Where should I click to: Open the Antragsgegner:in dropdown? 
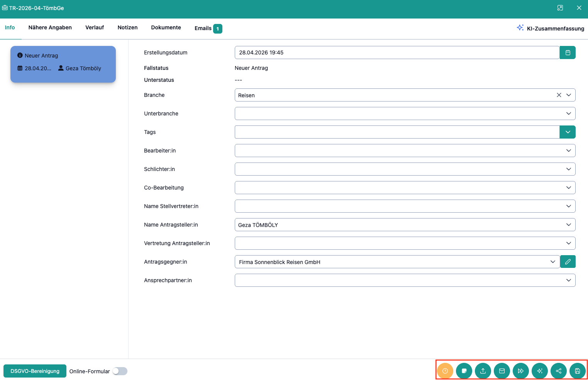pos(553,262)
